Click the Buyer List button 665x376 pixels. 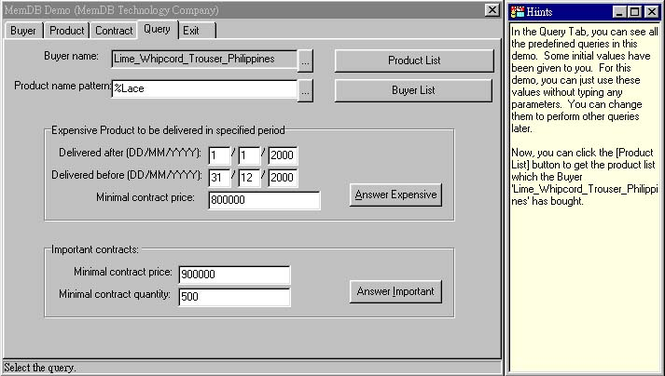click(414, 90)
